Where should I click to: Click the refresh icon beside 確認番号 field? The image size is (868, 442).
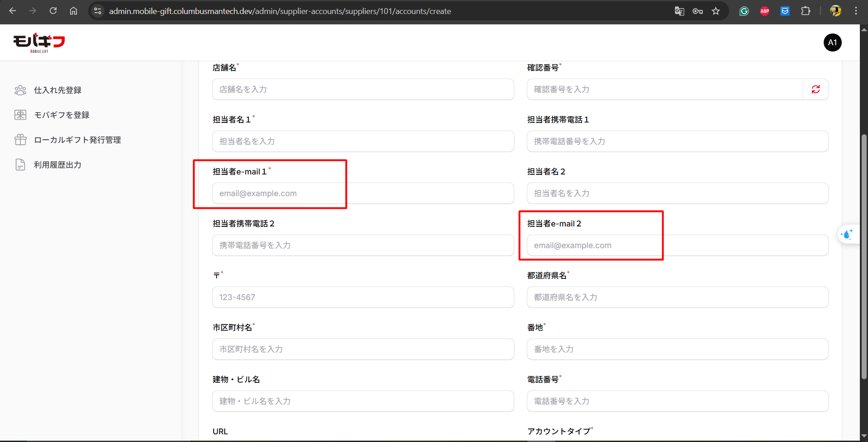816,89
